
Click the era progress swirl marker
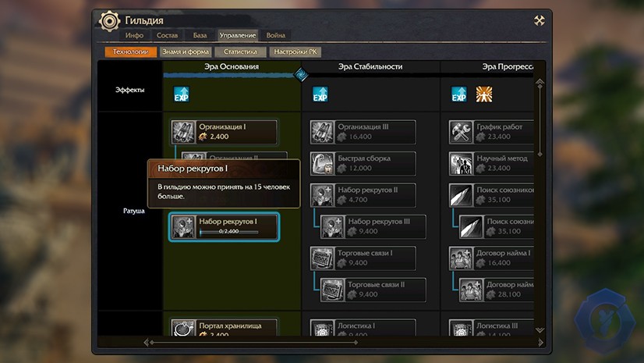point(301,75)
